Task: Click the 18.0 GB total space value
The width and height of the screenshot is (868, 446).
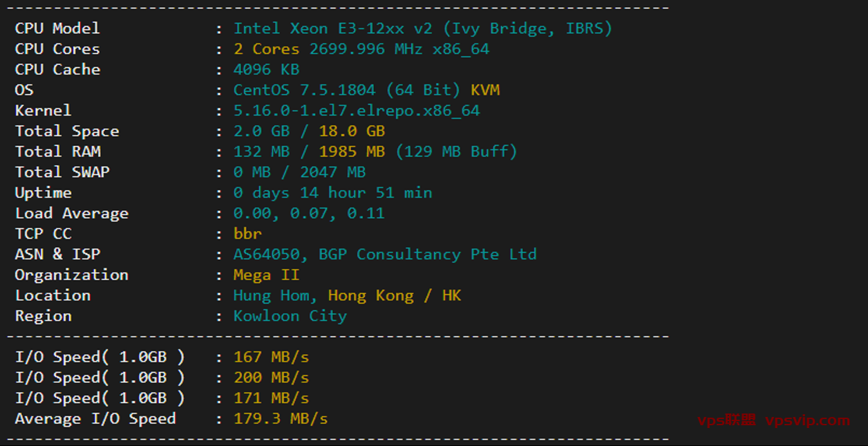Action: coord(352,131)
